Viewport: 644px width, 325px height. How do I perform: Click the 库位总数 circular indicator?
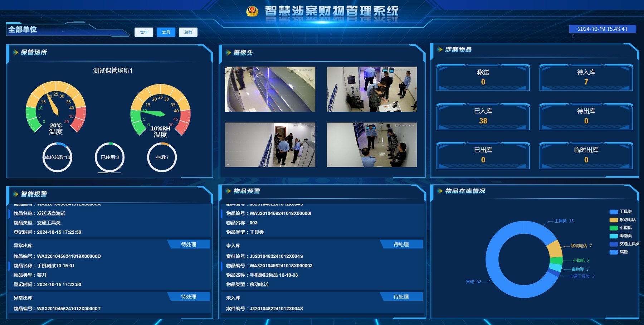[57, 157]
